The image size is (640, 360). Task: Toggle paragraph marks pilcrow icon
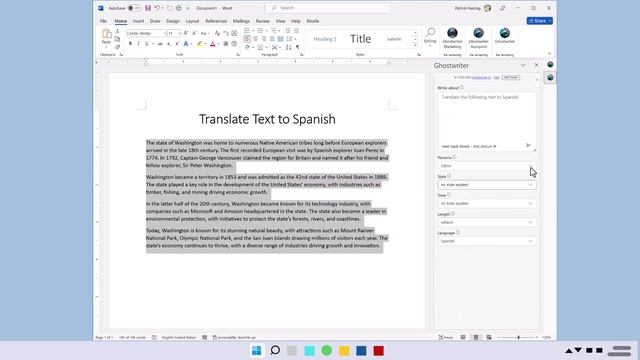click(x=298, y=47)
